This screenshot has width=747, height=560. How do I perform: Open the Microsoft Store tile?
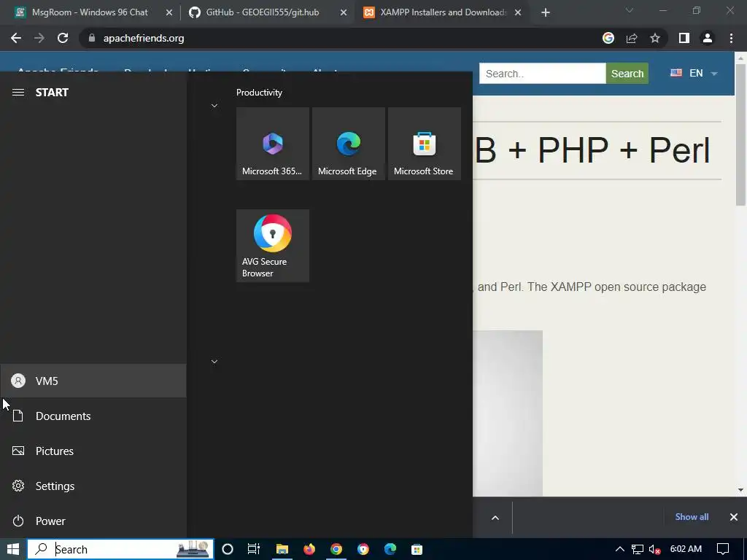tap(425, 144)
